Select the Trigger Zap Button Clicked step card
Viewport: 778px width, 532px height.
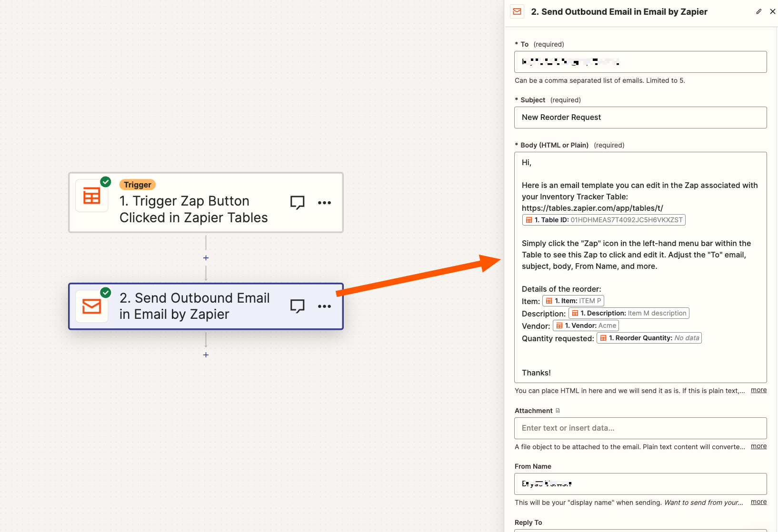click(x=206, y=203)
